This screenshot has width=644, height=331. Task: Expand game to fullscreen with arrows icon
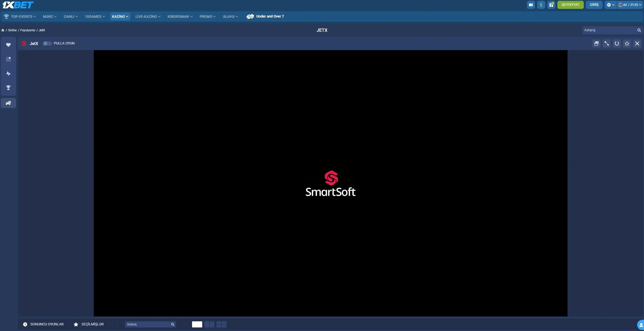coord(606,43)
